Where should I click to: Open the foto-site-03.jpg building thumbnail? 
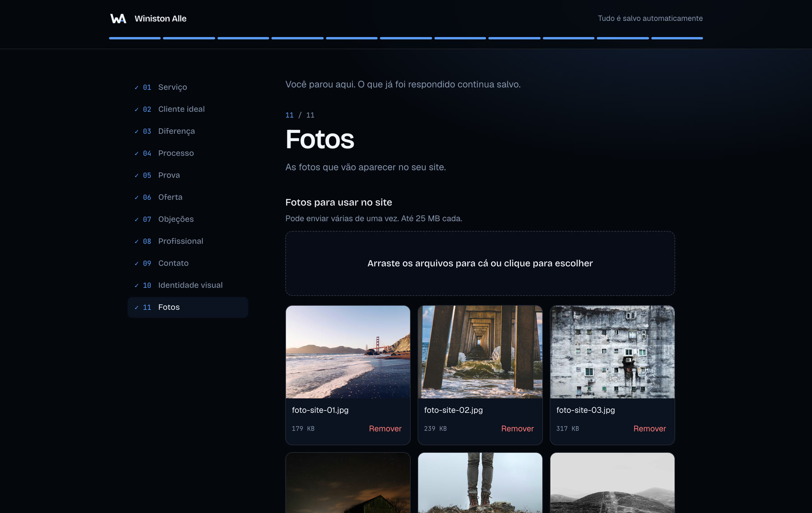pos(612,352)
